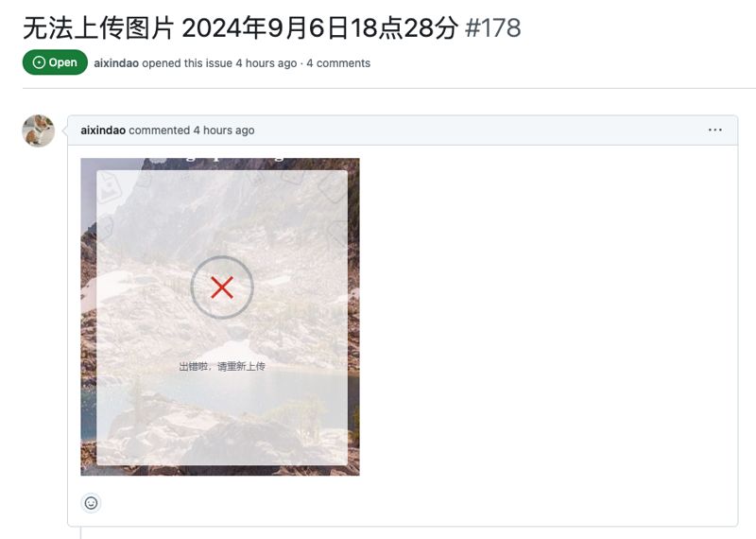Click the faint tilted icon at panel top-right
The height and width of the screenshot is (539, 756).
[x=335, y=188]
